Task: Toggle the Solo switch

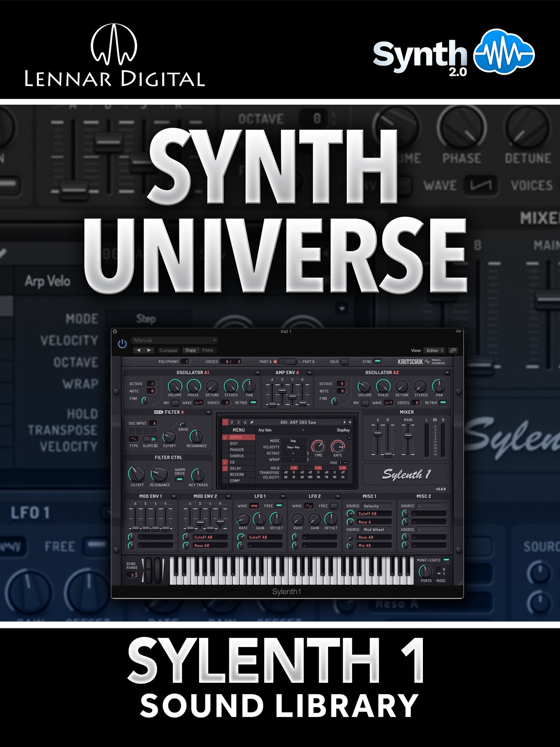Action: (x=345, y=361)
